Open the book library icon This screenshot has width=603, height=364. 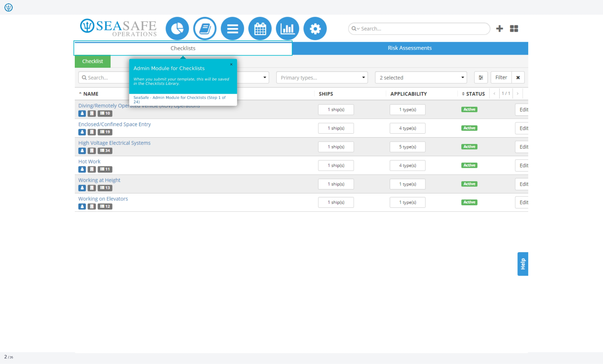[x=205, y=29]
